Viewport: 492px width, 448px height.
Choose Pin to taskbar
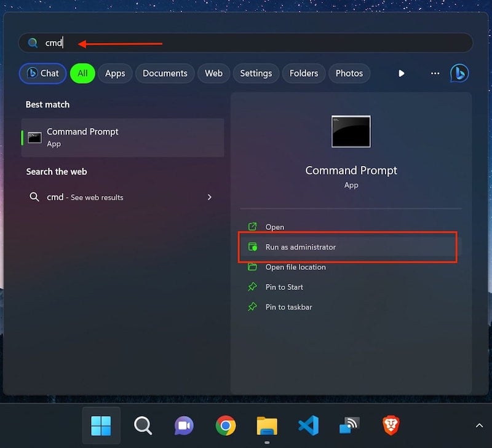pos(351,307)
